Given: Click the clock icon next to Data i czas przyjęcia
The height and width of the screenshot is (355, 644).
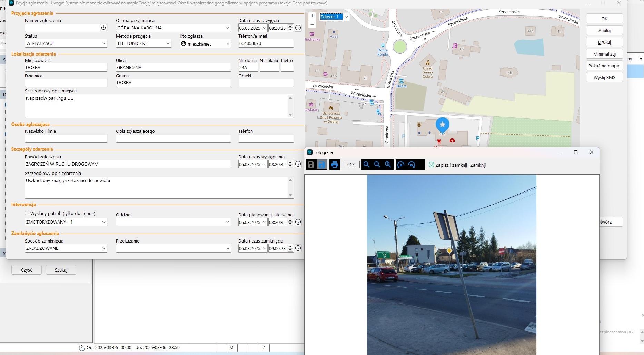Looking at the screenshot, I should [298, 28].
